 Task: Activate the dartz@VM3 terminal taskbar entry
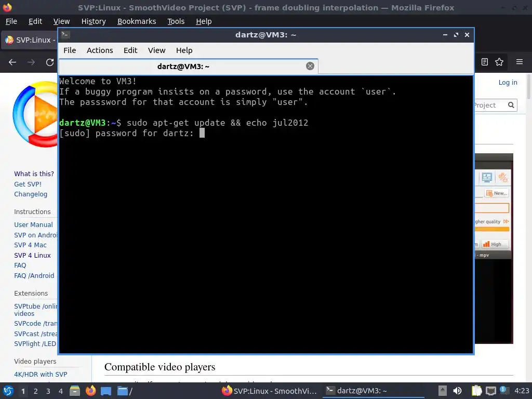373,391
